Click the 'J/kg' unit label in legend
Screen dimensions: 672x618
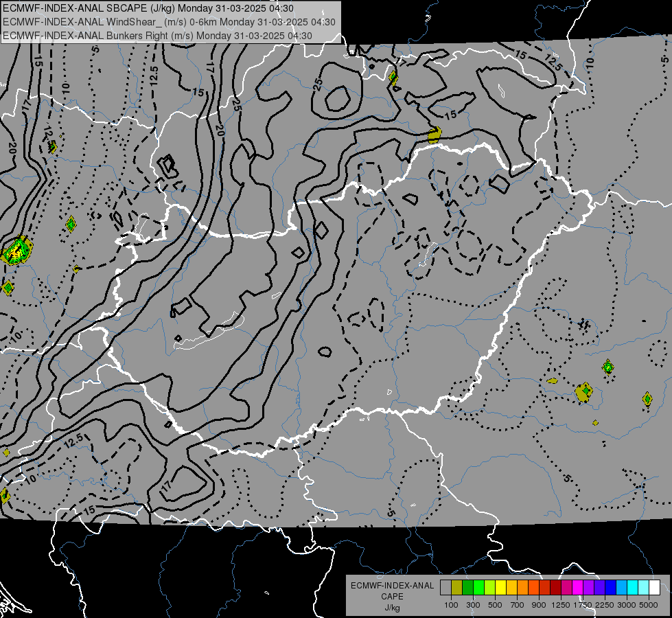coord(392,608)
